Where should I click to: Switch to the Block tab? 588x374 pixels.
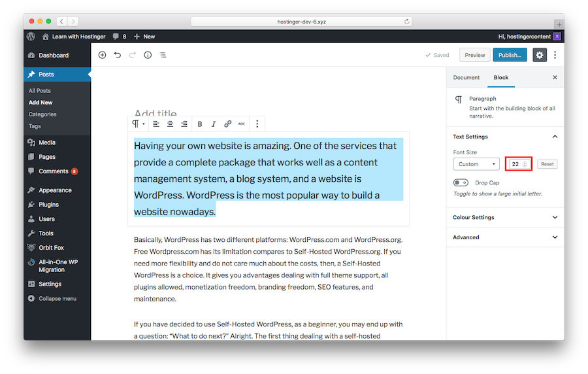pos(501,78)
